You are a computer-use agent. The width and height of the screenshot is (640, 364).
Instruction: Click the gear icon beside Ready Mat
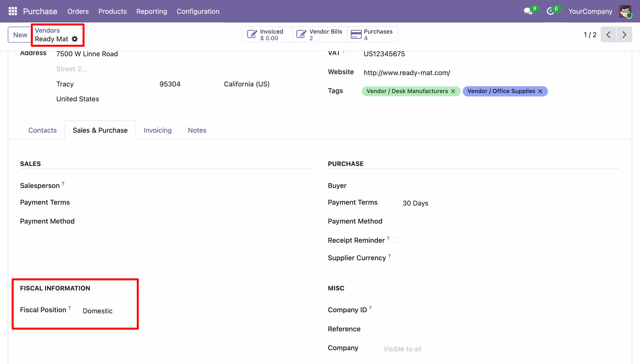pos(75,39)
